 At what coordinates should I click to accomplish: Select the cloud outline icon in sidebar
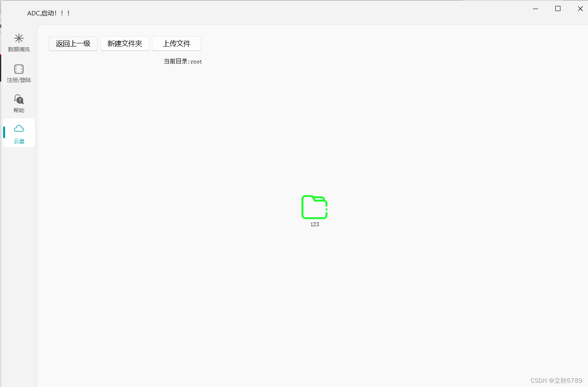tap(19, 128)
